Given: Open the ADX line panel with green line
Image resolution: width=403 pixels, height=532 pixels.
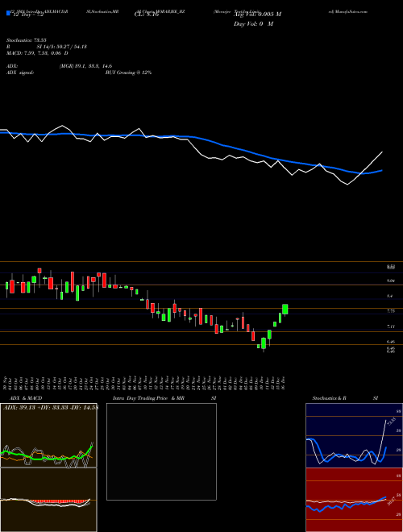Looking at the screenshot, I should click(x=48, y=435).
